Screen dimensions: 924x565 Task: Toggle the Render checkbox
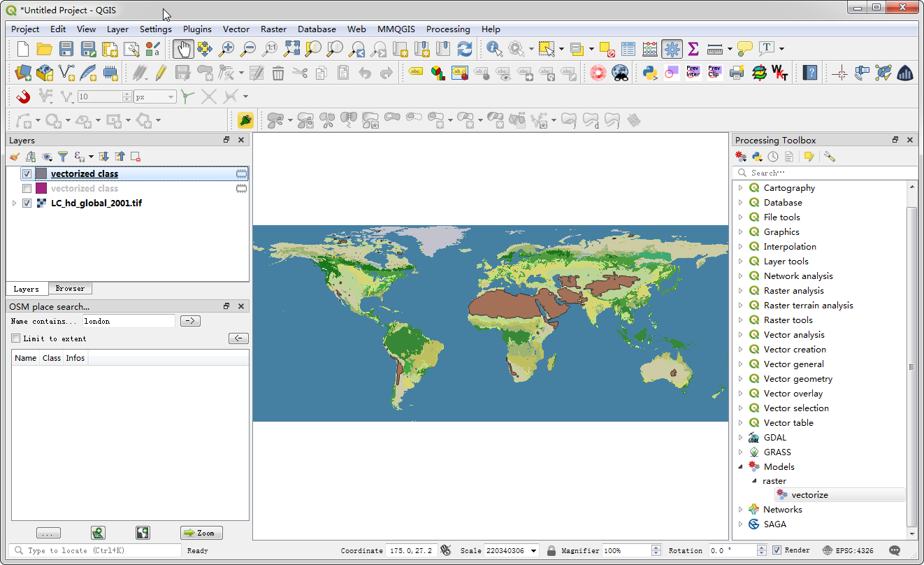tap(777, 550)
